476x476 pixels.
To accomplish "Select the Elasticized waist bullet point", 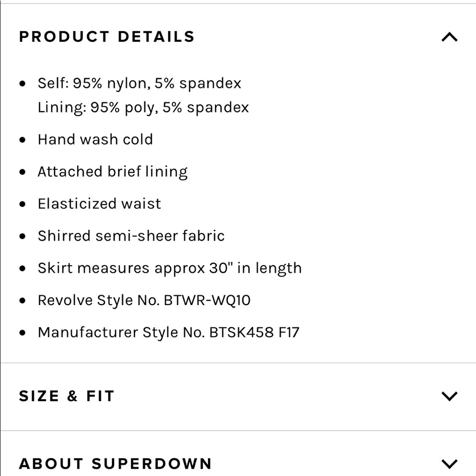I will (x=99, y=203).
